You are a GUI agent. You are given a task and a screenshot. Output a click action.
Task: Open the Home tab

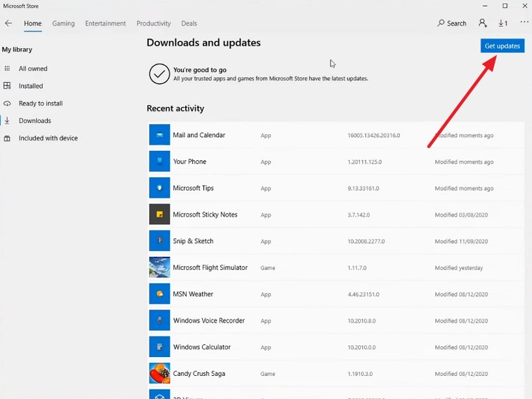pyautogui.click(x=33, y=23)
